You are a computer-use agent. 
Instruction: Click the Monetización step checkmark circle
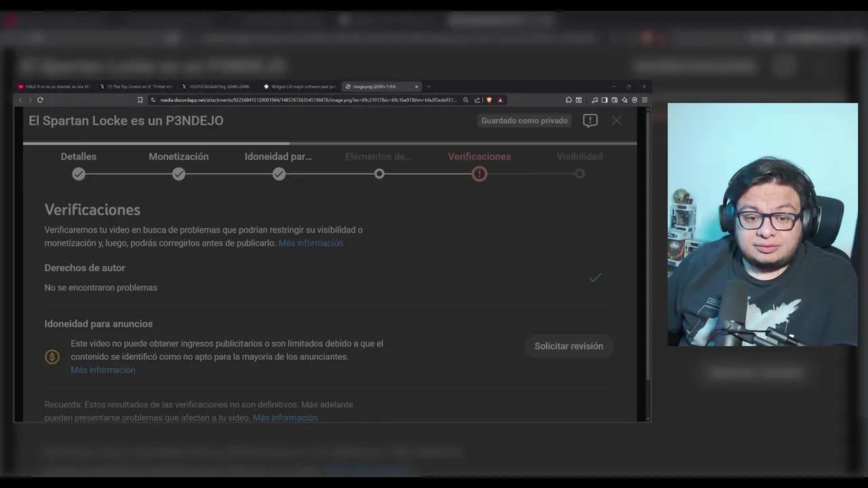(179, 174)
